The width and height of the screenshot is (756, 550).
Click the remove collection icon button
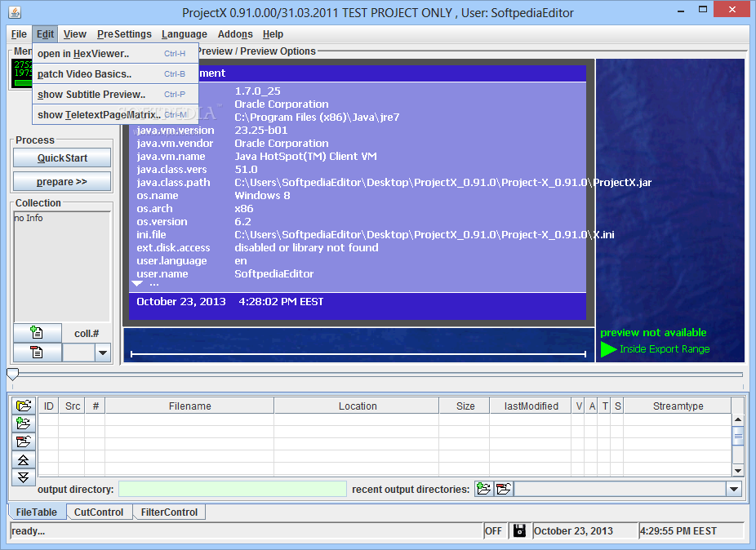tap(37, 353)
